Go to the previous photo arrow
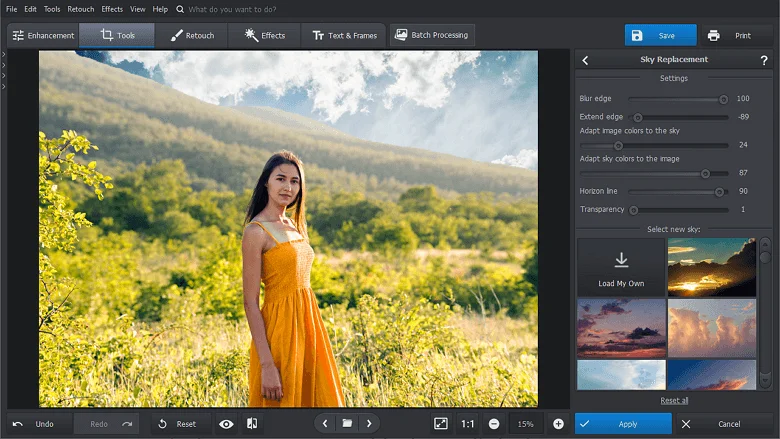The height and width of the screenshot is (439, 780). tap(325, 424)
